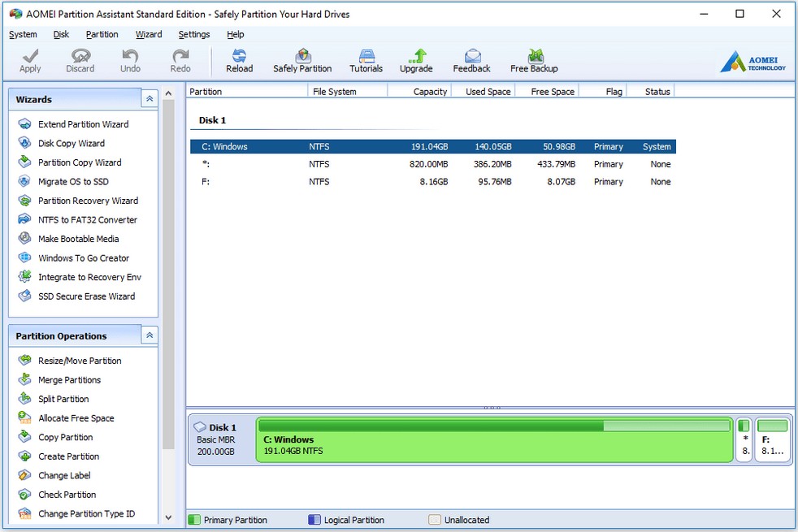
Task: Sort by the Status column header
Action: [x=651, y=92]
